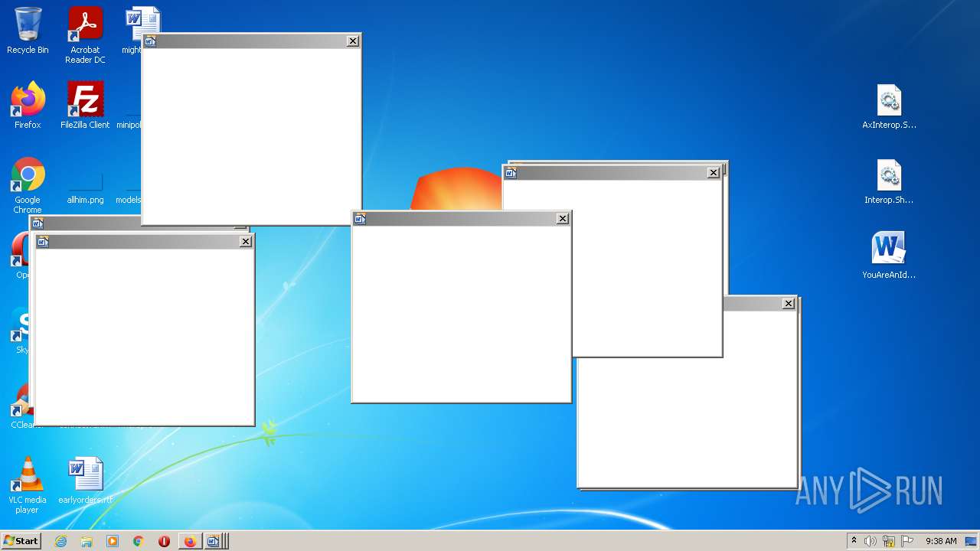Open Google Chrome from the taskbar
980x551 pixels.
pos(139,541)
